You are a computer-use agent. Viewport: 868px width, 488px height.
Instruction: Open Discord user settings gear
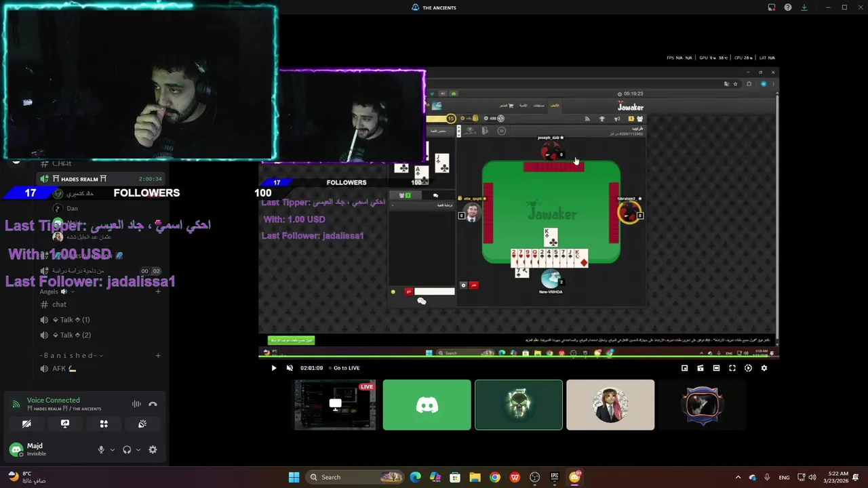coord(153,449)
